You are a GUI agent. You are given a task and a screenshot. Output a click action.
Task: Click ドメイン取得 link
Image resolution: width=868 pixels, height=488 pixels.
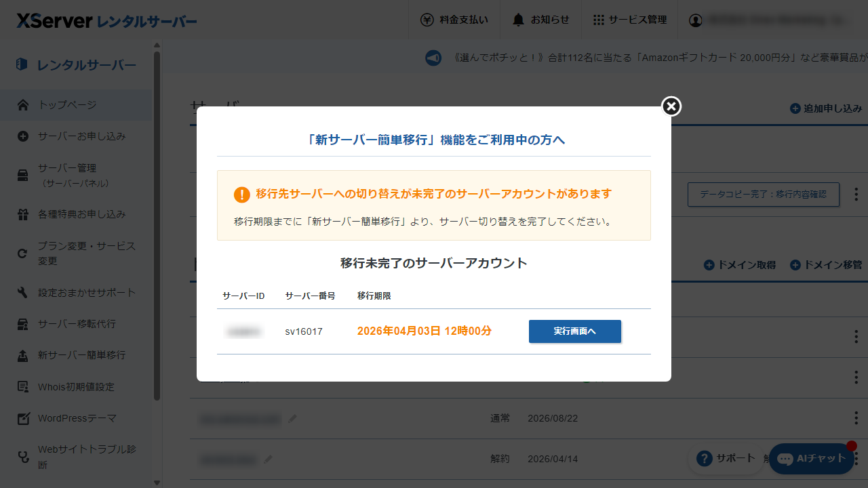pyautogui.click(x=740, y=265)
